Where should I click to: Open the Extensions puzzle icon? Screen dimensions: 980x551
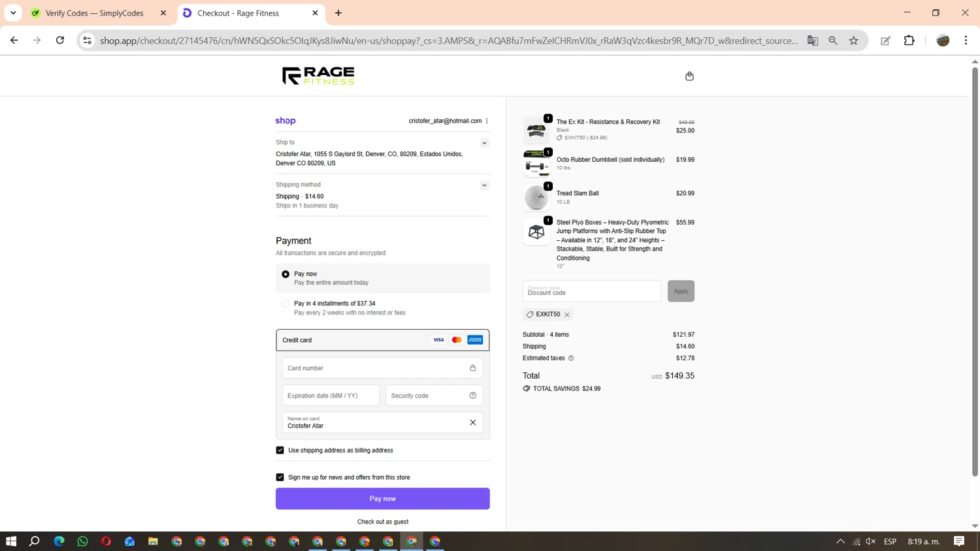click(909, 40)
